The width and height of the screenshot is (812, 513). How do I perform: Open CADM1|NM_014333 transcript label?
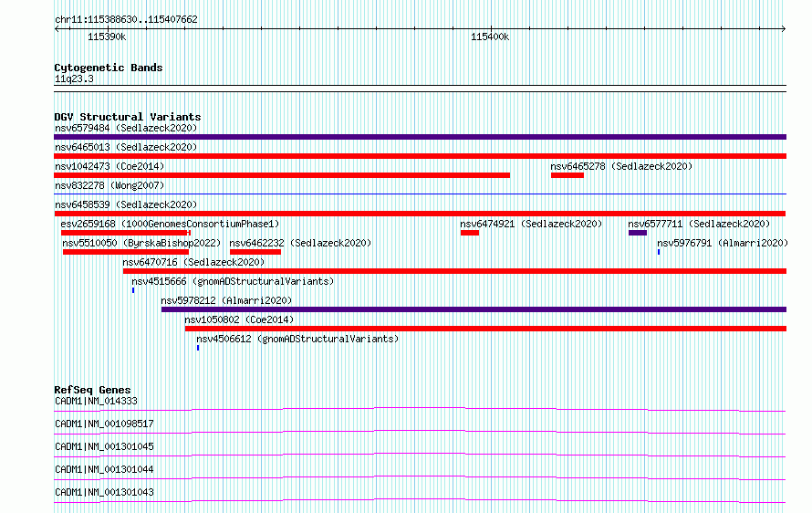point(96,401)
